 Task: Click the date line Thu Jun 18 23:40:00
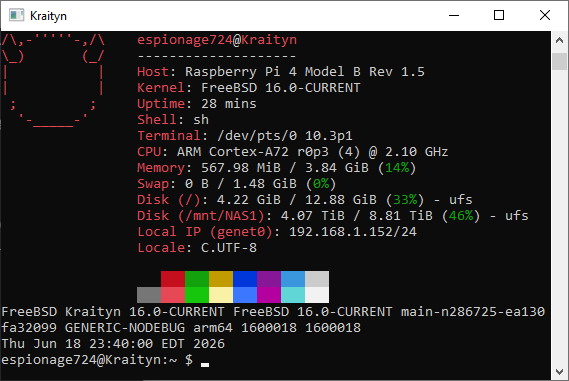(113, 344)
